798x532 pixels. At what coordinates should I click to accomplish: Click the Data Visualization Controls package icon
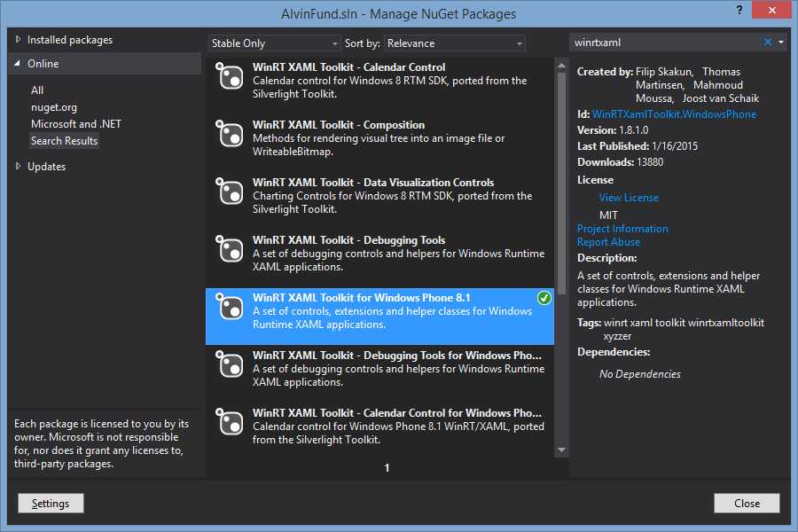click(229, 191)
